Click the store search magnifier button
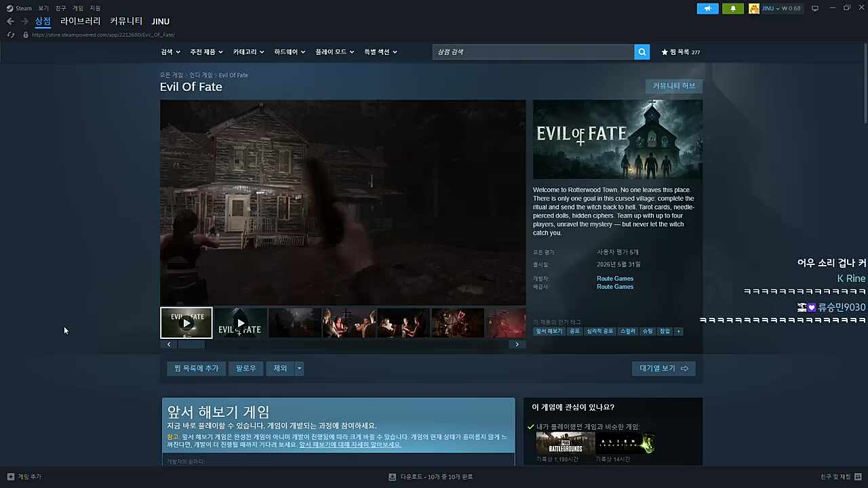Image resolution: width=868 pixels, height=488 pixels. pos(642,52)
